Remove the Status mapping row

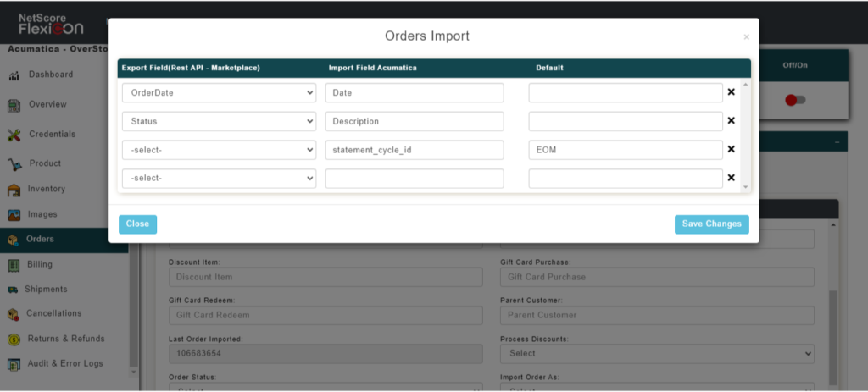click(x=731, y=121)
